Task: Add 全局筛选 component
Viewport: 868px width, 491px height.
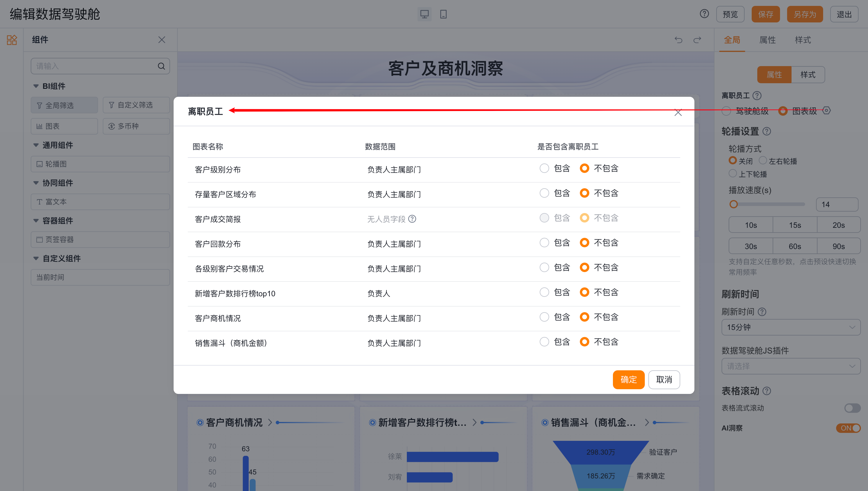Action: [64, 105]
